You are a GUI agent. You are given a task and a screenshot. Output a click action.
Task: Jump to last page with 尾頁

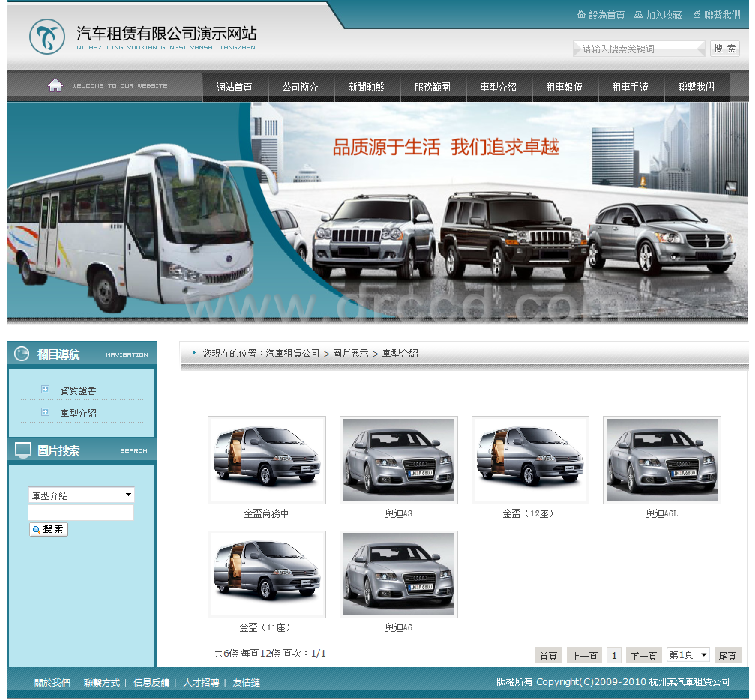click(x=727, y=656)
